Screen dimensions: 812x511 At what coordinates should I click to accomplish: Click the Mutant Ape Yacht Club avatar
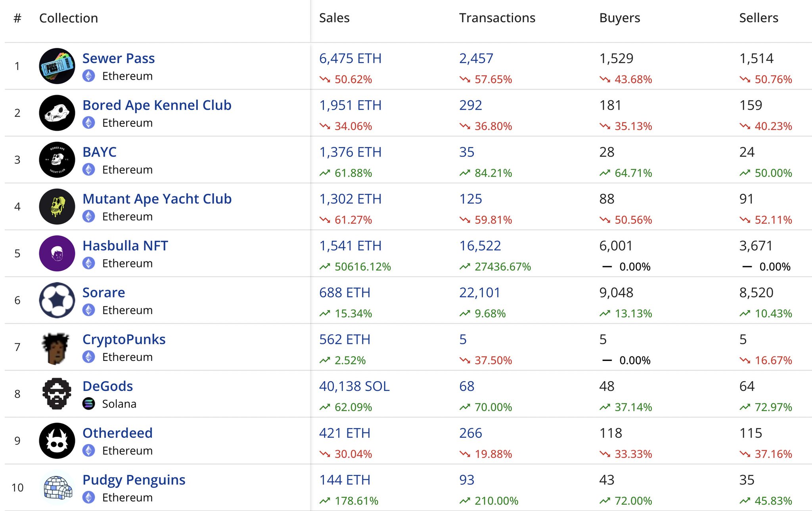(x=57, y=206)
